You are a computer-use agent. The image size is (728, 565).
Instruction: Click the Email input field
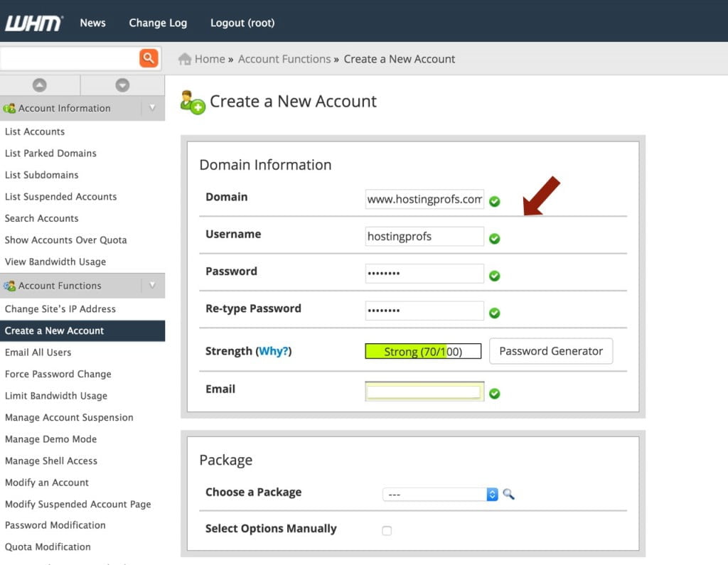[x=424, y=392]
